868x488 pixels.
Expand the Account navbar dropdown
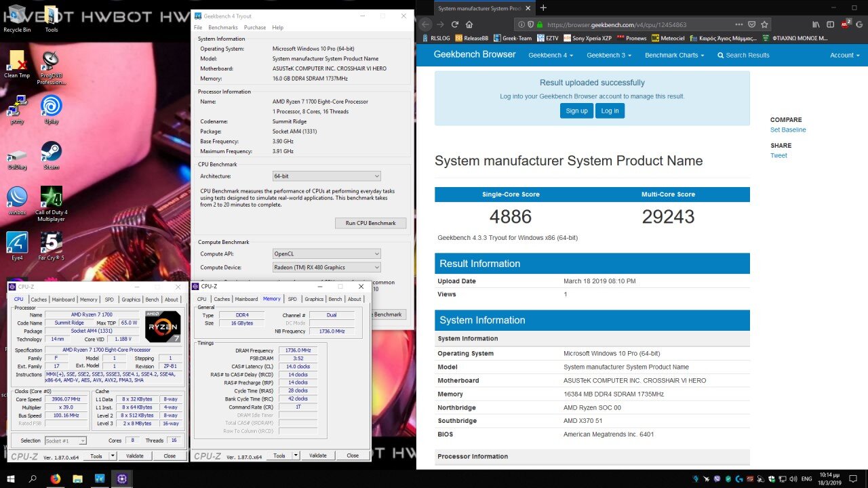pos(844,56)
